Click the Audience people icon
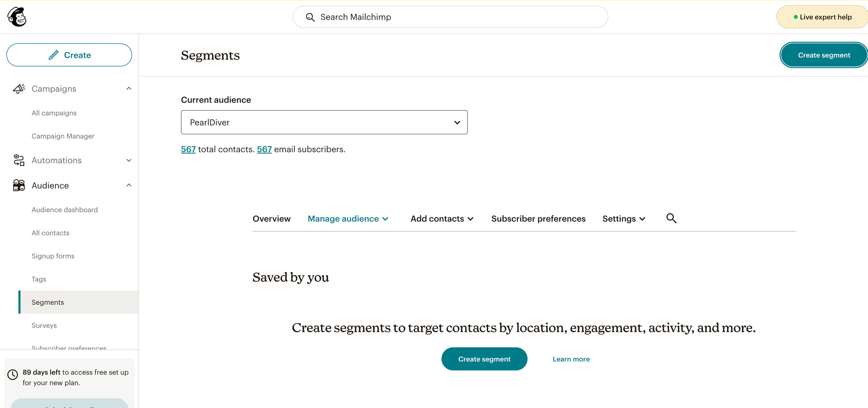Image resolution: width=868 pixels, height=408 pixels. (x=19, y=185)
